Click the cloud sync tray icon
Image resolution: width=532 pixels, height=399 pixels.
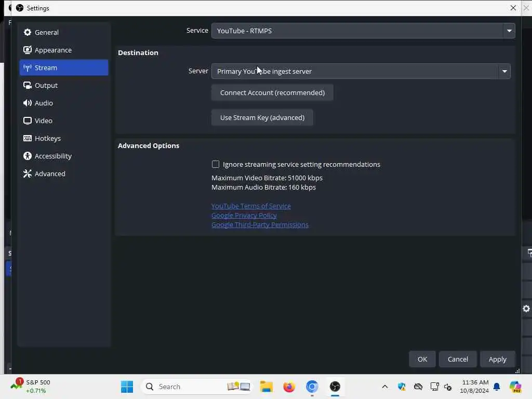coord(418,387)
